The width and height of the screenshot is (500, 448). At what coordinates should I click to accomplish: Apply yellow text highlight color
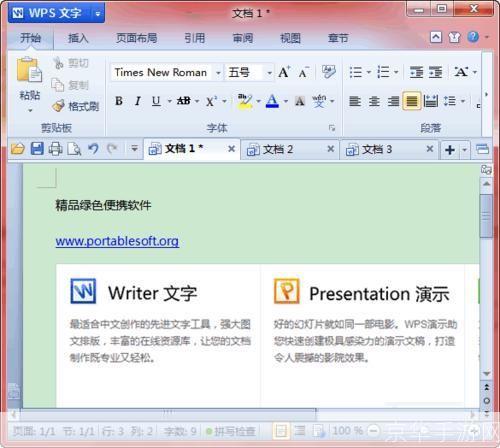pos(245,101)
